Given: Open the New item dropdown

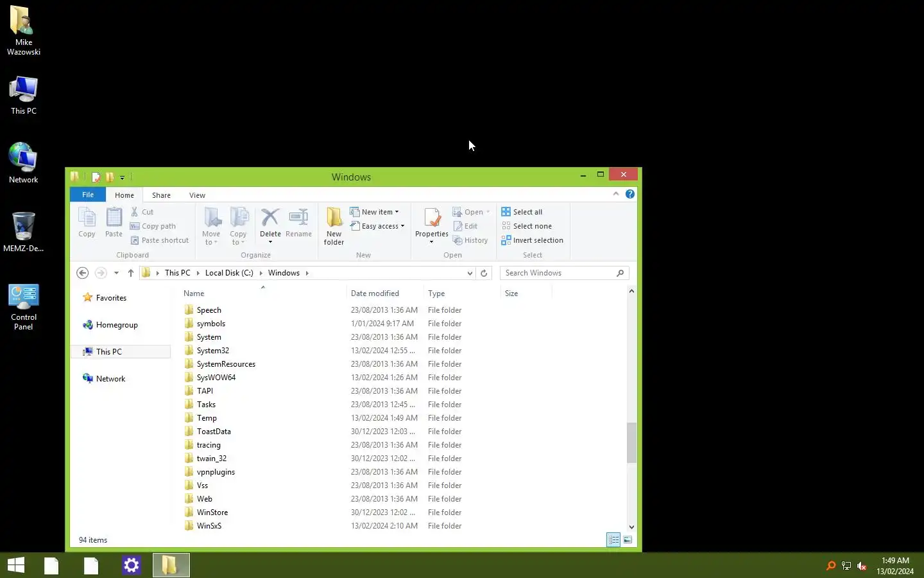Looking at the screenshot, I should coord(375,212).
